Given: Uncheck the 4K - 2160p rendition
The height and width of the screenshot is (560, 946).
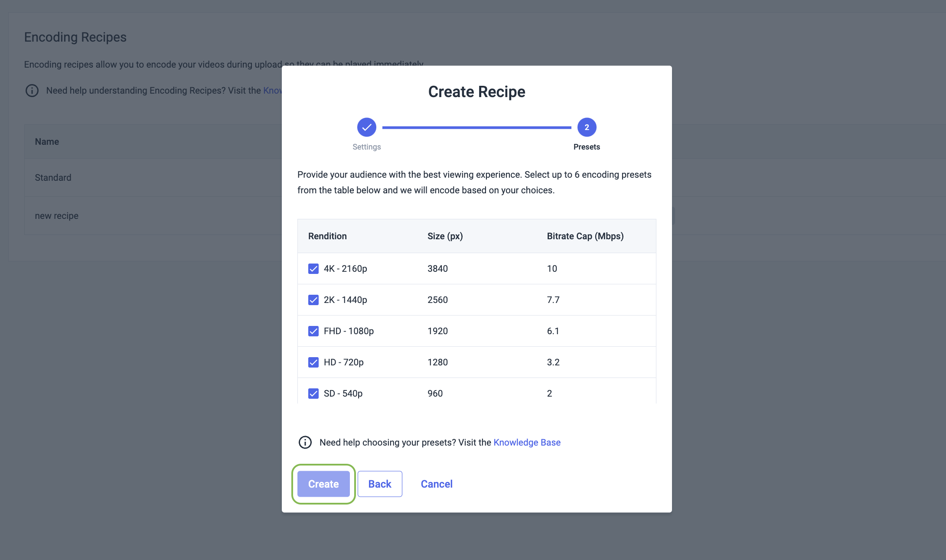Looking at the screenshot, I should [313, 269].
